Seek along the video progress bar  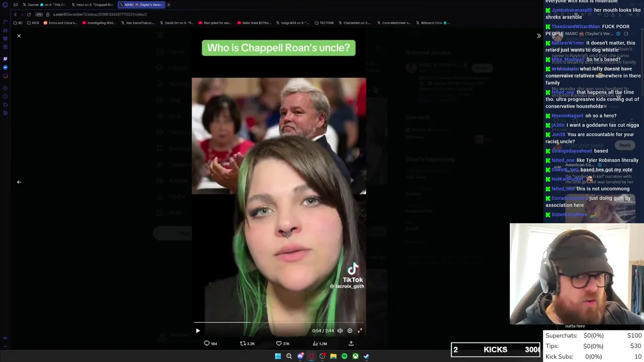279,322
